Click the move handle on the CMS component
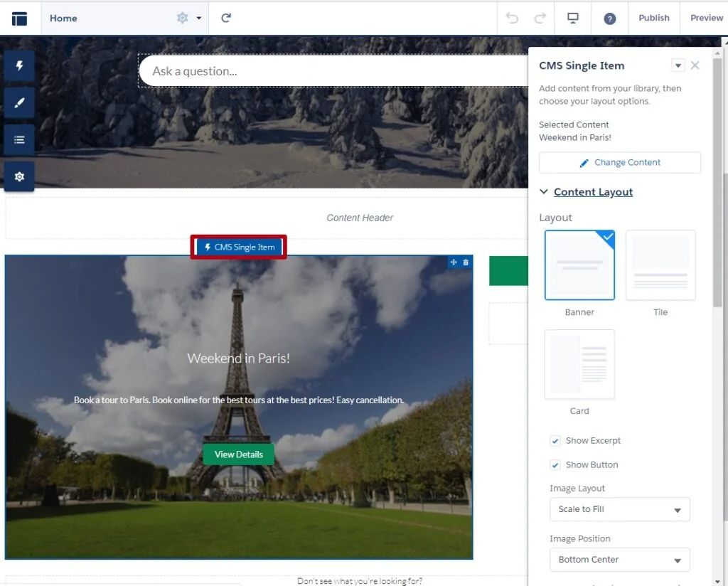 (454, 262)
